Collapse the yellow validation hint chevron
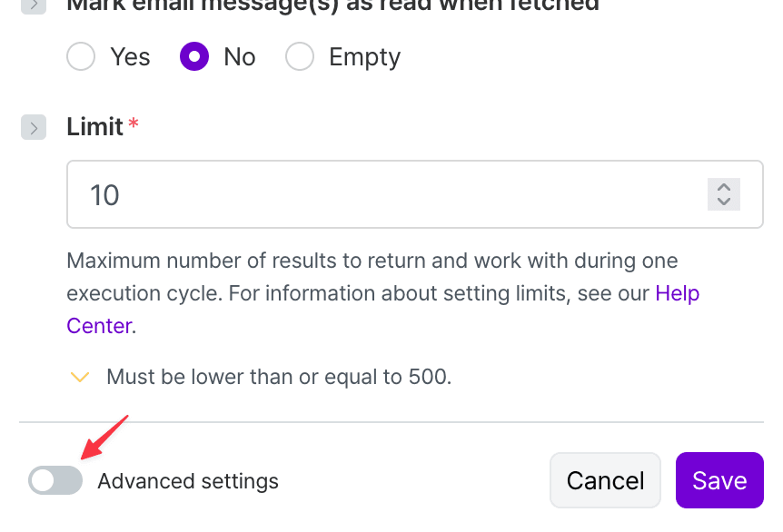 coord(80,377)
